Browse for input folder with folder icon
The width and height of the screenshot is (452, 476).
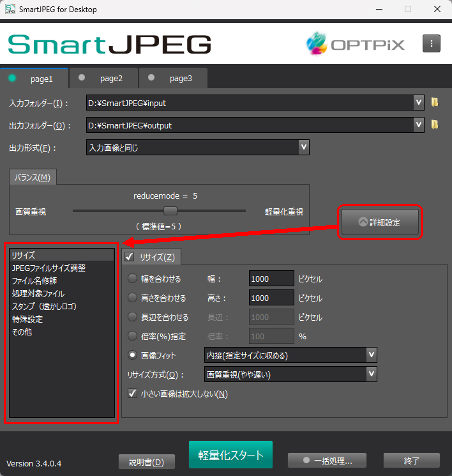pyautogui.click(x=435, y=102)
